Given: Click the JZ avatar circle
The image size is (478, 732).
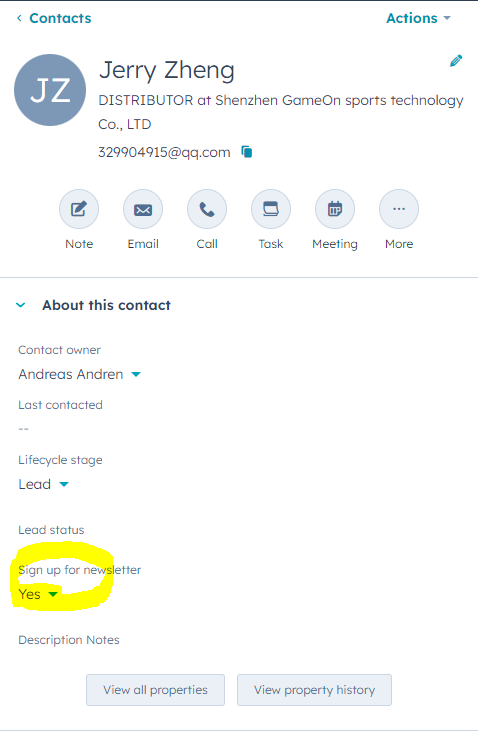Looking at the screenshot, I should point(50,90).
